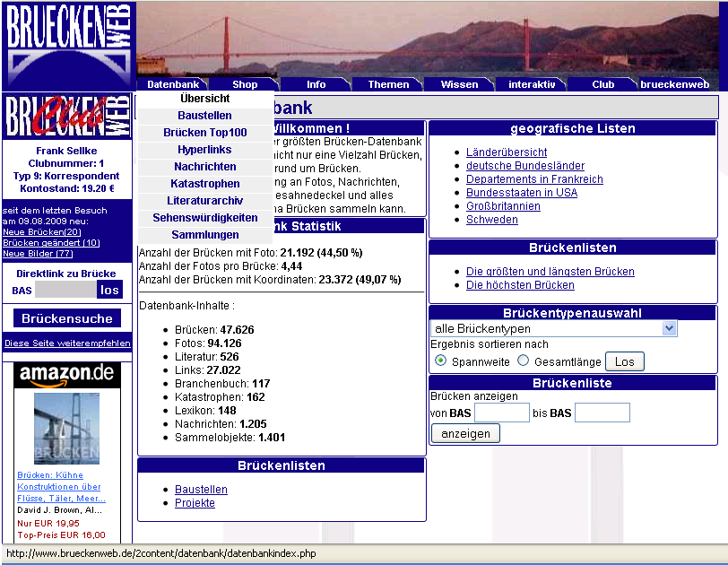Open the Datenbank tab
The image size is (728, 565).
pyautogui.click(x=173, y=84)
